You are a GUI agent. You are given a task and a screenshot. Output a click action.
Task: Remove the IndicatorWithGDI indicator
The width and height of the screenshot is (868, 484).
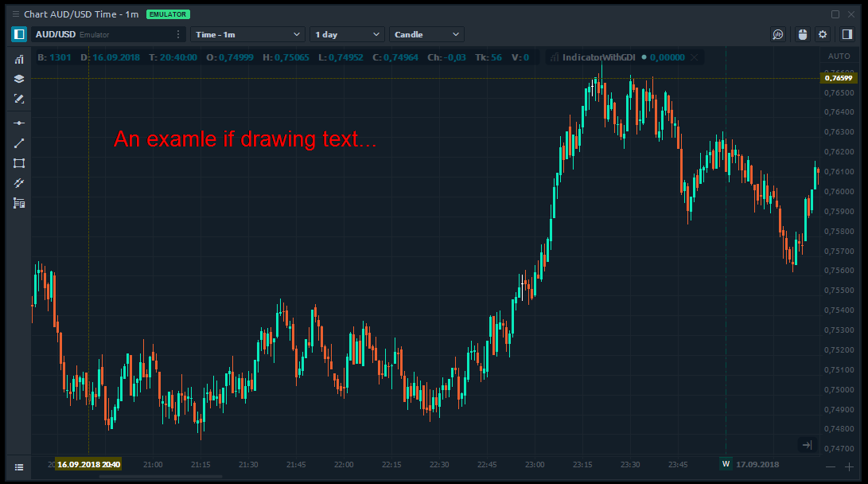(694, 57)
